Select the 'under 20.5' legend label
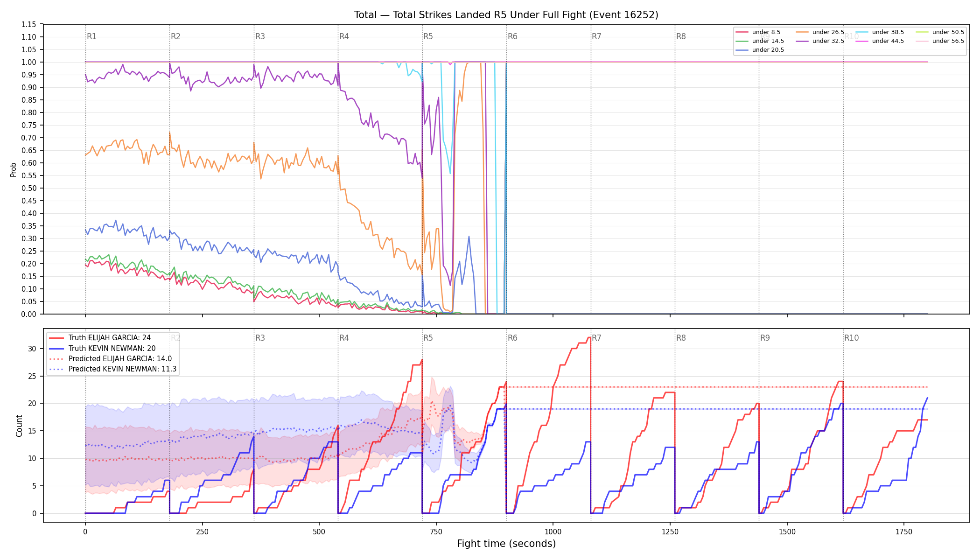This screenshot has height=560, width=980. (x=768, y=50)
